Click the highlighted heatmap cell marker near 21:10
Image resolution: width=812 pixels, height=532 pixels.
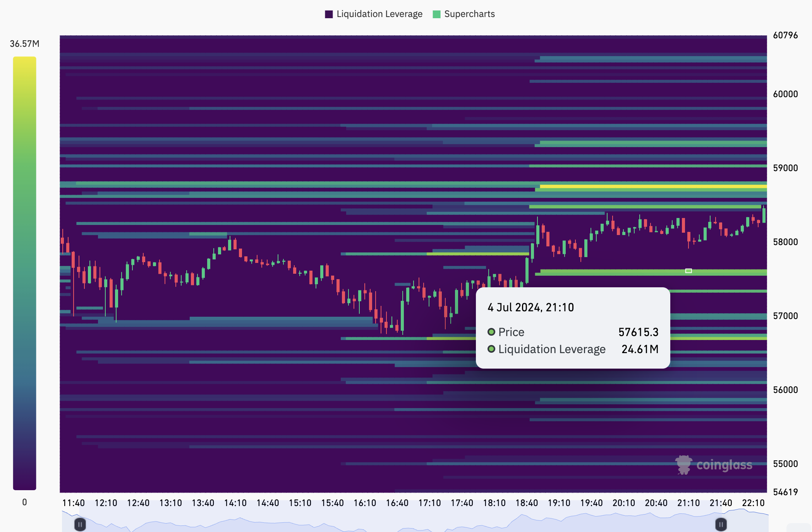[688, 271]
